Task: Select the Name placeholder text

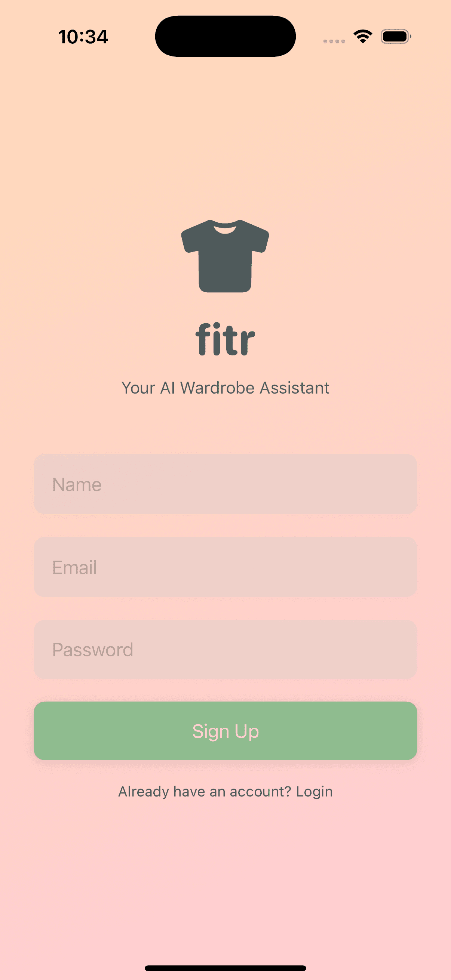Action: [x=77, y=484]
